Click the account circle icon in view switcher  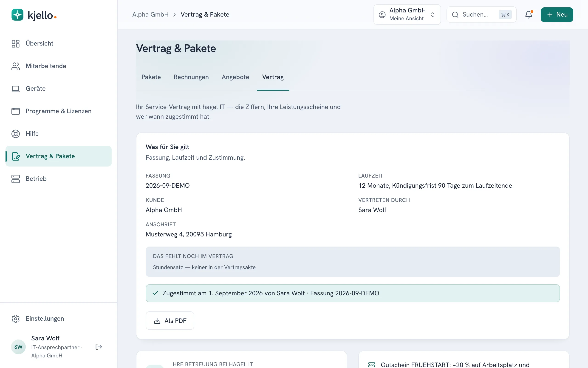pos(382,14)
